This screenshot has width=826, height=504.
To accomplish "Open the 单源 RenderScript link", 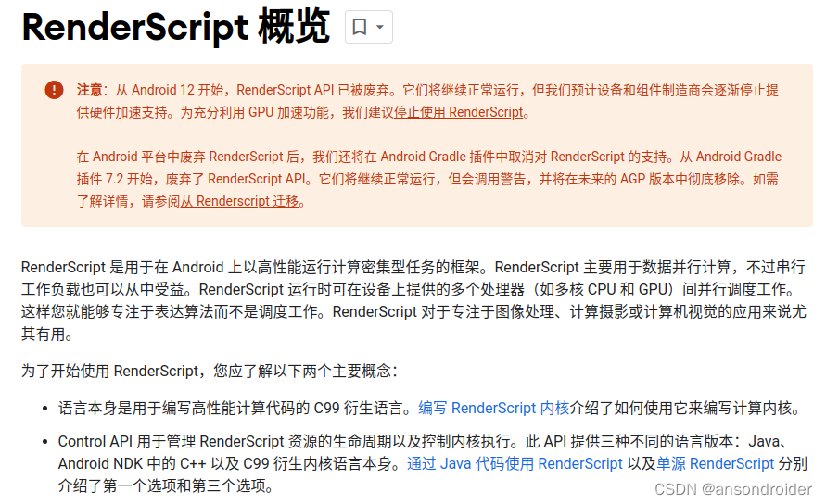I will (x=715, y=463).
